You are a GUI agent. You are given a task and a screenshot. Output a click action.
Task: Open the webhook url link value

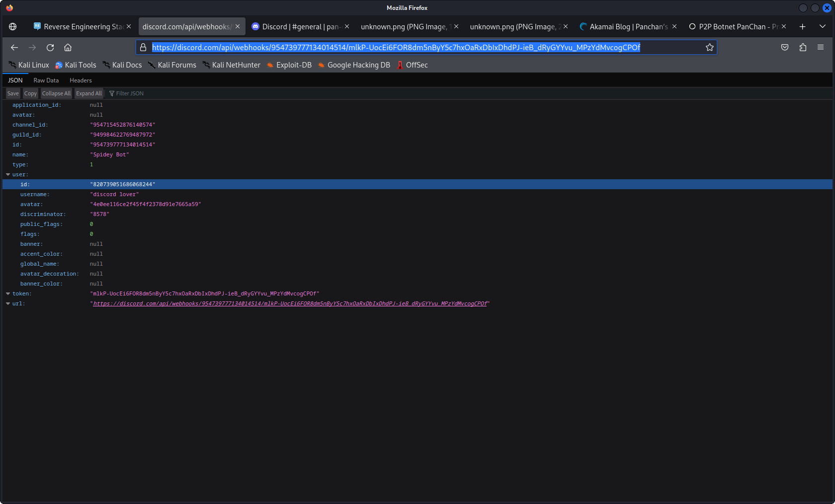point(290,303)
